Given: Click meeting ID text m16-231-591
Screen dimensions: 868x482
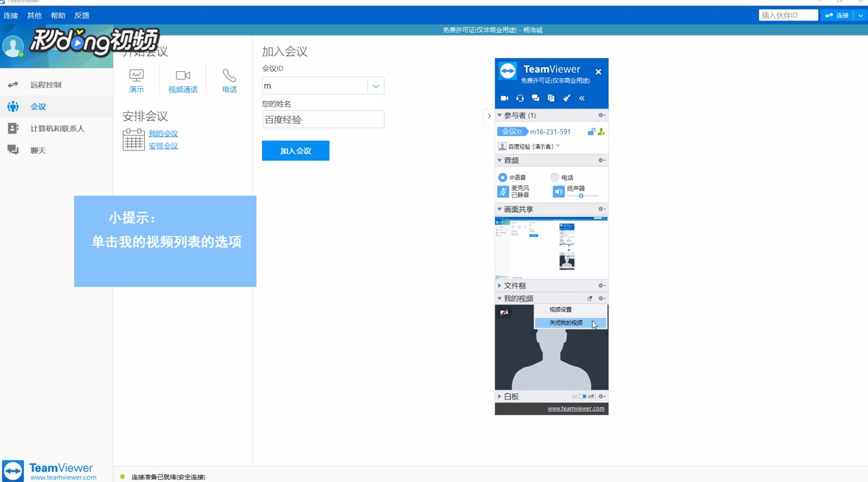Looking at the screenshot, I should click(x=551, y=132).
